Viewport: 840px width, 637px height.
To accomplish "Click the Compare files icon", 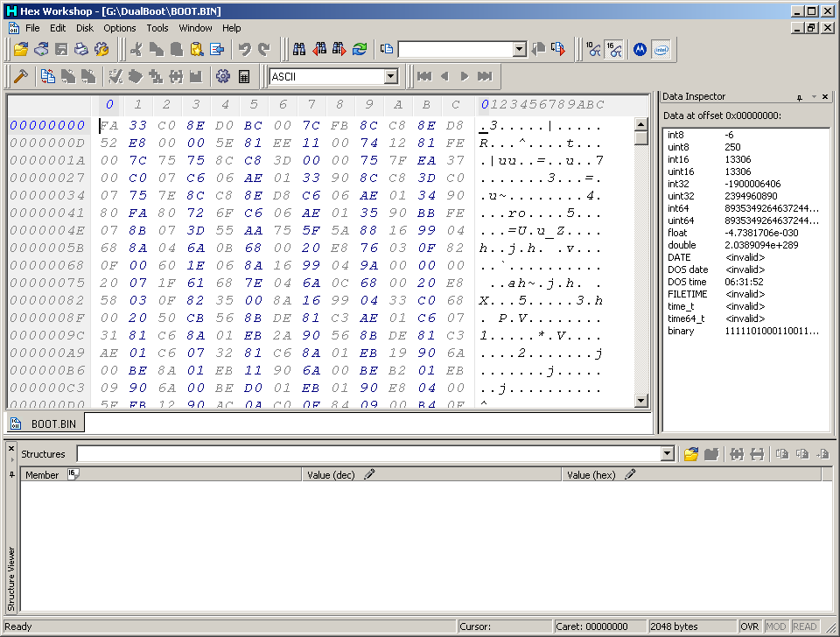I will (47, 77).
